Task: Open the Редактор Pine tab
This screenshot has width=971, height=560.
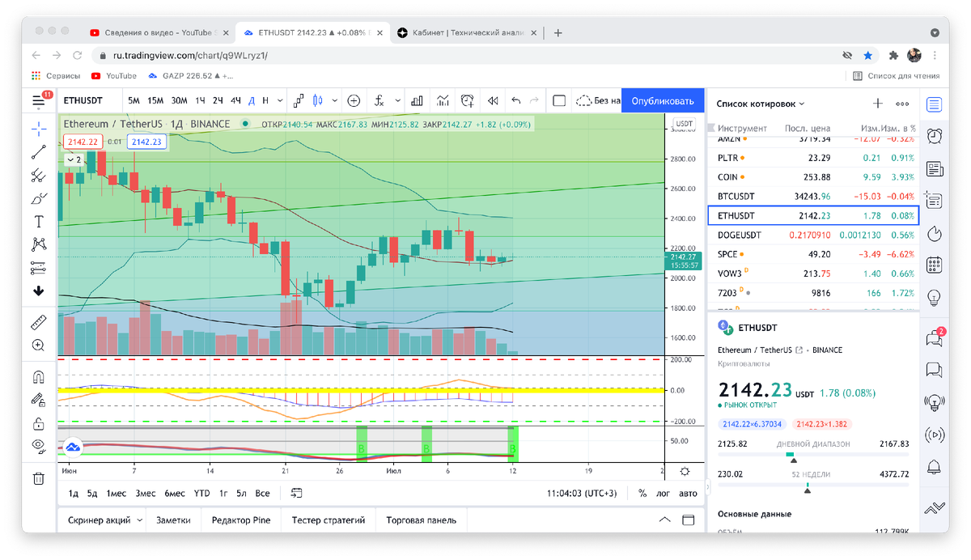Action: click(240, 520)
